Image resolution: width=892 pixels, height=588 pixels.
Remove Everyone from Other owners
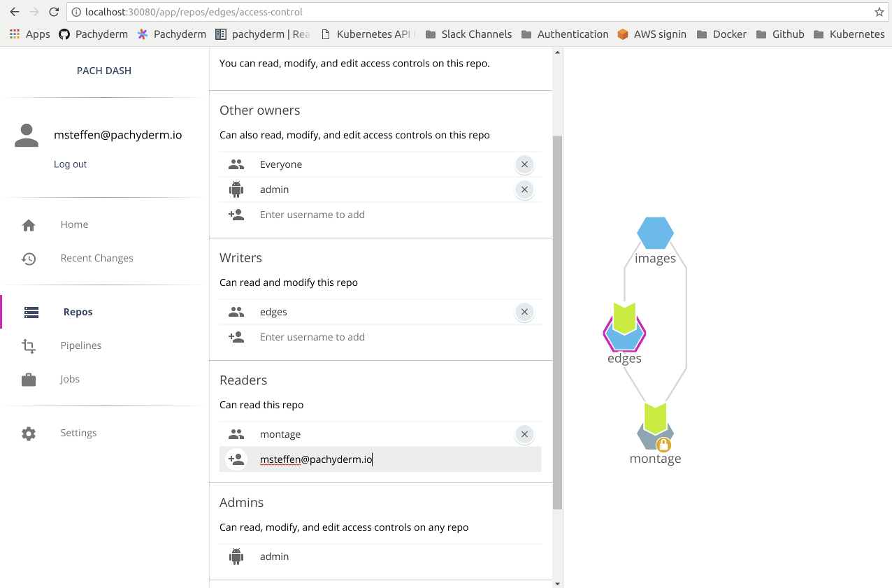click(524, 164)
